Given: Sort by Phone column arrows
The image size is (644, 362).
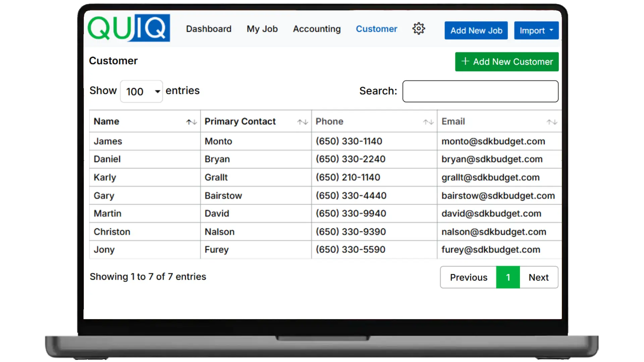Looking at the screenshot, I should (428, 122).
